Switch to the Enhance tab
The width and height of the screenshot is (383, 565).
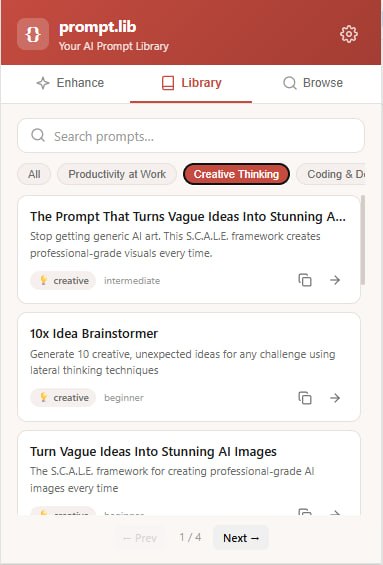[x=70, y=83]
